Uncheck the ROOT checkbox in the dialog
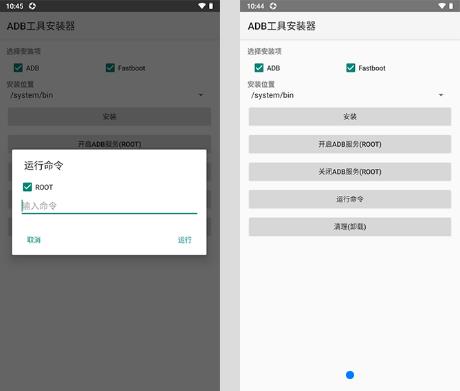The width and height of the screenshot is (460, 391). click(x=27, y=187)
